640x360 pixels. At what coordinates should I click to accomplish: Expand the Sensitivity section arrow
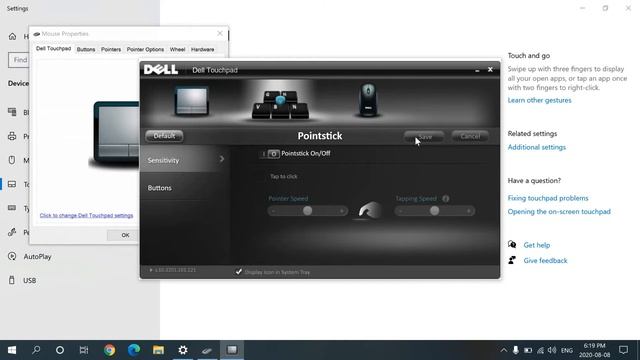(222, 159)
